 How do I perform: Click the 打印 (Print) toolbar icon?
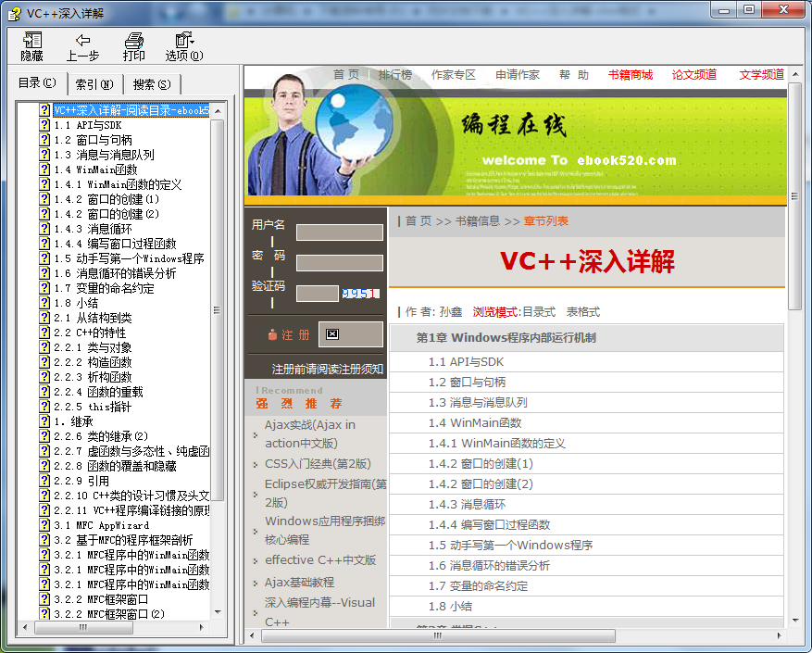pyautogui.click(x=134, y=41)
